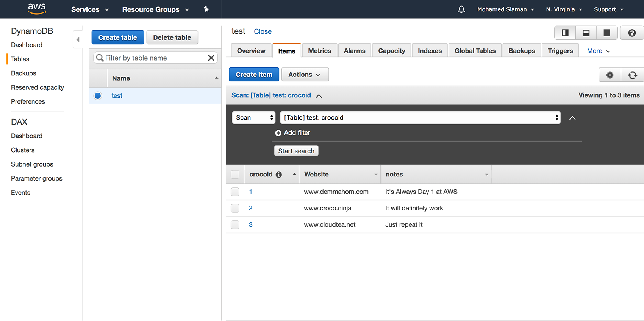Switch to the Triggers tab
Image resolution: width=644 pixels, height=321 pixels.
coord(560,51)
